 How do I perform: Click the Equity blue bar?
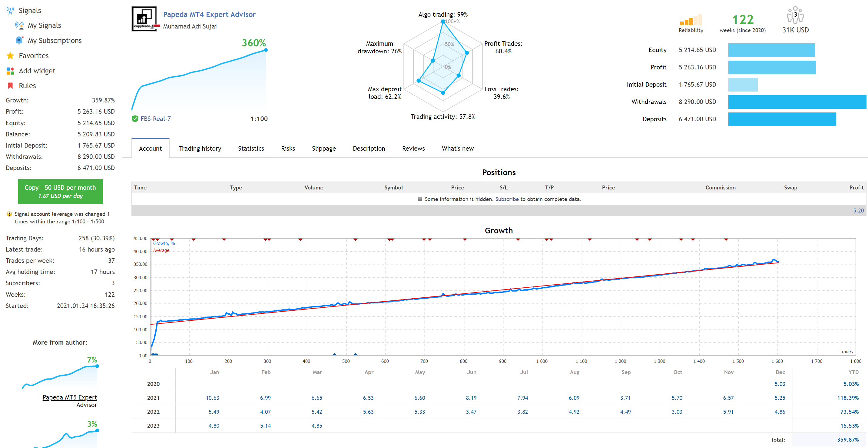coord(771,50)
